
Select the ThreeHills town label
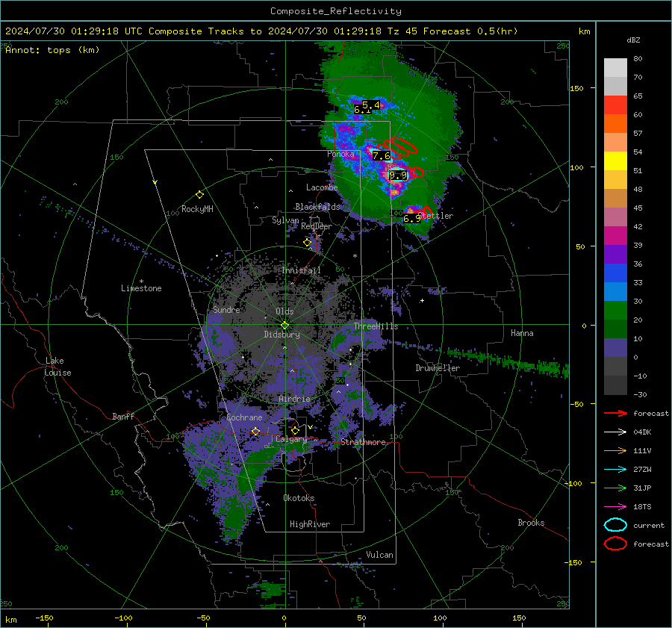(x=376, y=326)
